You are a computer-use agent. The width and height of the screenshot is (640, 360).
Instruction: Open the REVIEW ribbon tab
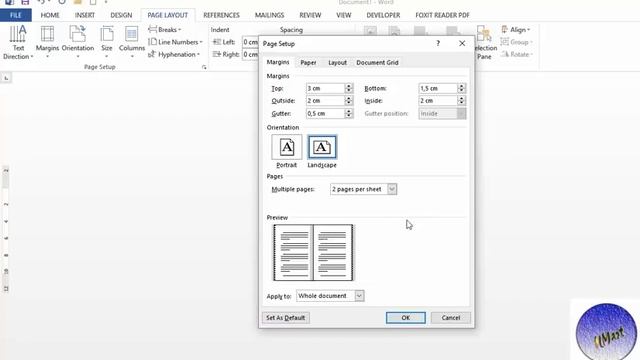310,15
